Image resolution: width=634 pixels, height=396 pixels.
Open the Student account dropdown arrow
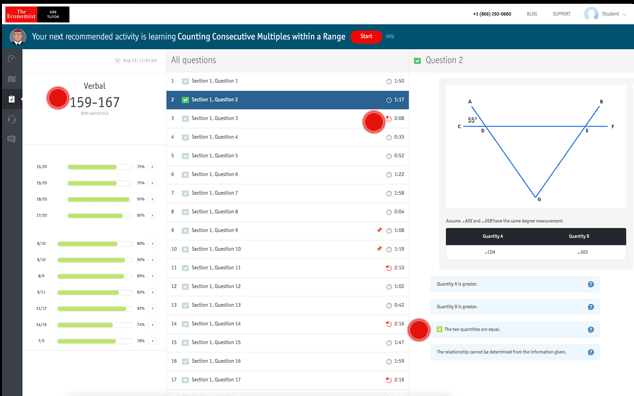[624, 15]
